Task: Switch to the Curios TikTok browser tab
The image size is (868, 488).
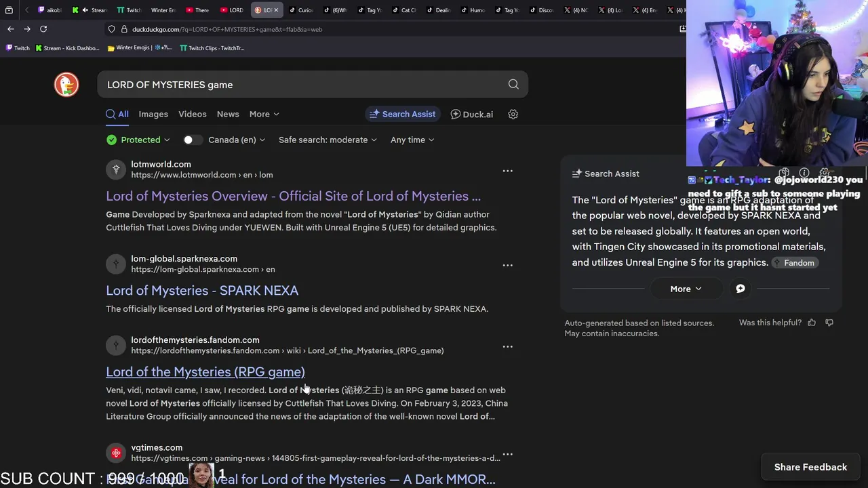Action: (x=301, y=10)
